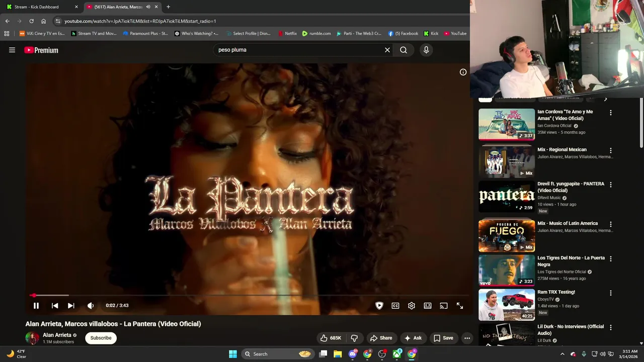Open options for Mix - Music of Latin America
This screenshot has width=644, height=362.
(x=611, y=224)
